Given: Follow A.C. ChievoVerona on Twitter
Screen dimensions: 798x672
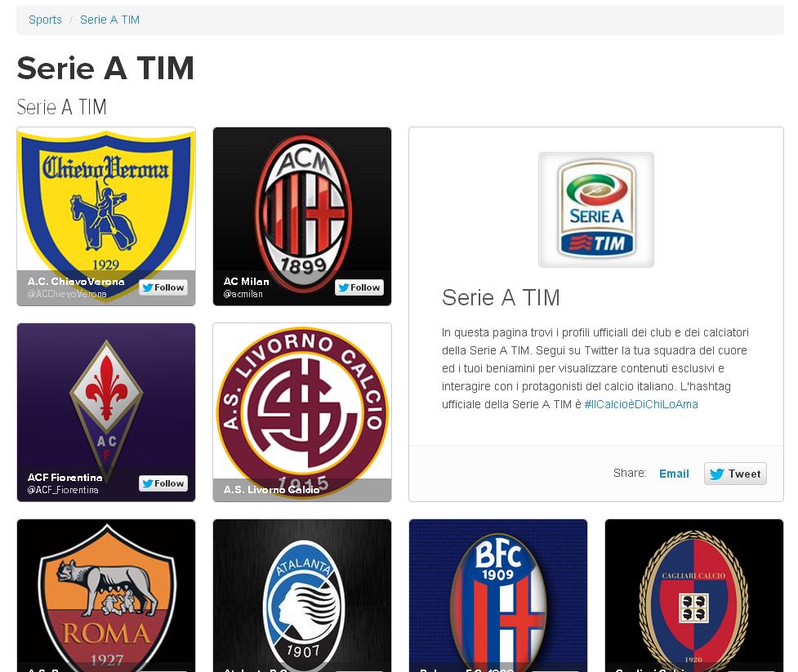Looking at the screenshot, I should pos(163,287).
